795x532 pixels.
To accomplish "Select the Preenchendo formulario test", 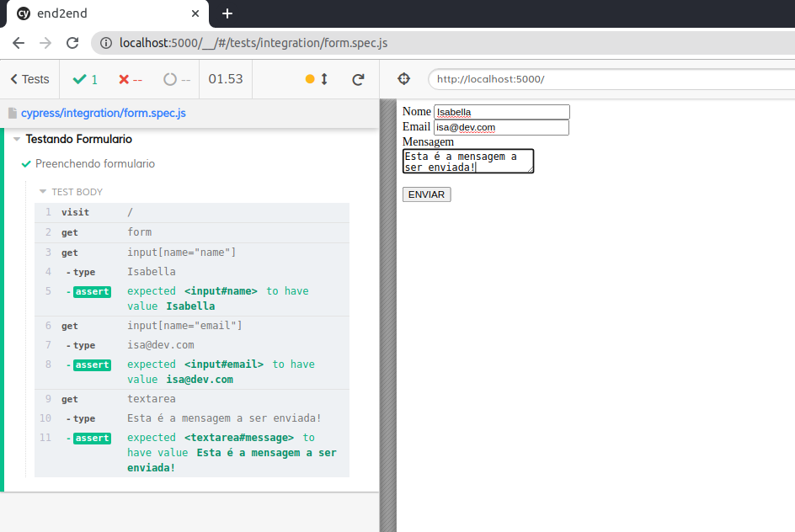I will [x=94, y=164].
